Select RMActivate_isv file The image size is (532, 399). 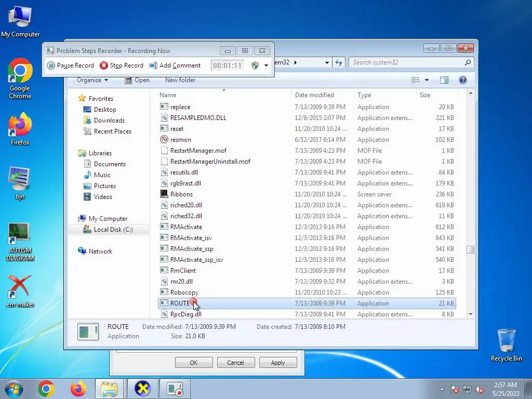point(307,238)
